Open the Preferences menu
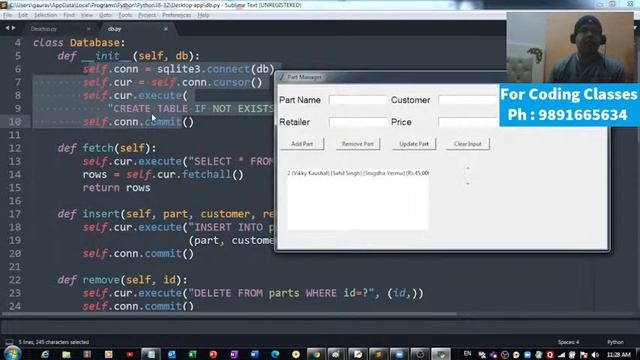 point(176,15)
